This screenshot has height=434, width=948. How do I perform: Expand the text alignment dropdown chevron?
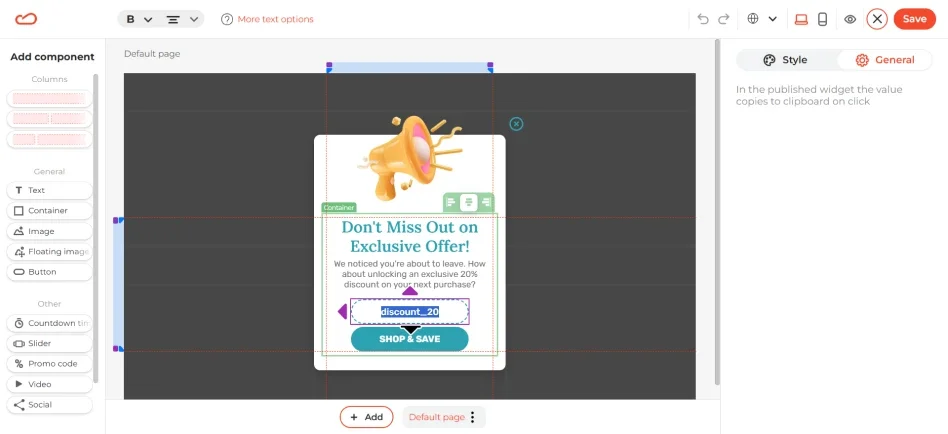pyautogui.click(x=193, y=19)
